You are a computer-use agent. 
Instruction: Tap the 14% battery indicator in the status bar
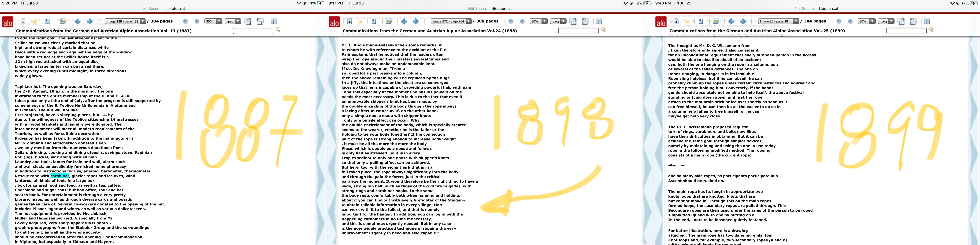[316, 3]
